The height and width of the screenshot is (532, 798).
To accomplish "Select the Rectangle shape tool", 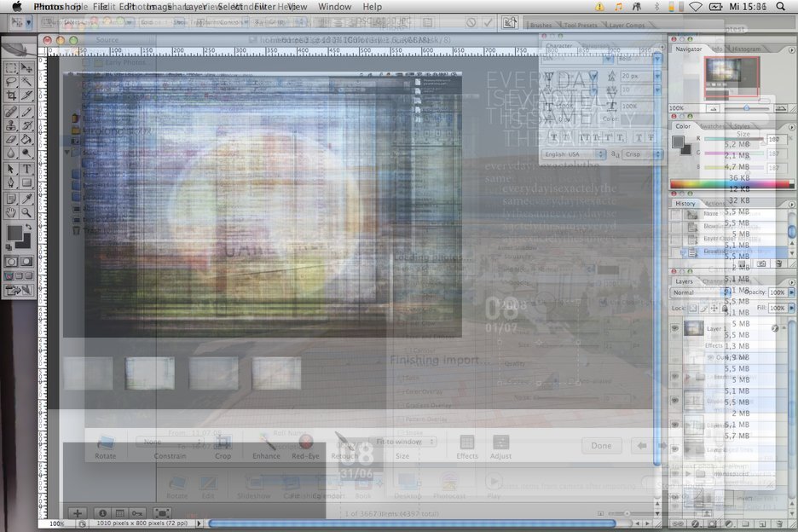I will coord(26,182).
